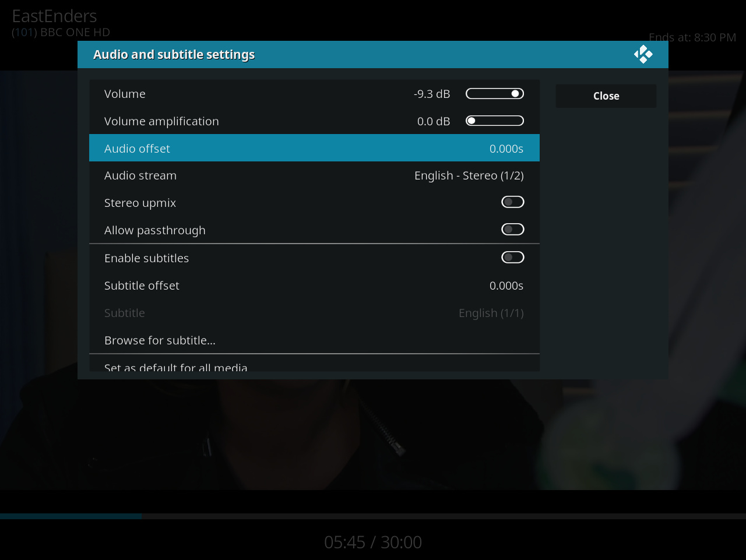
Task: Click the EastEnders programme title
Action: [x=54, y=16]
